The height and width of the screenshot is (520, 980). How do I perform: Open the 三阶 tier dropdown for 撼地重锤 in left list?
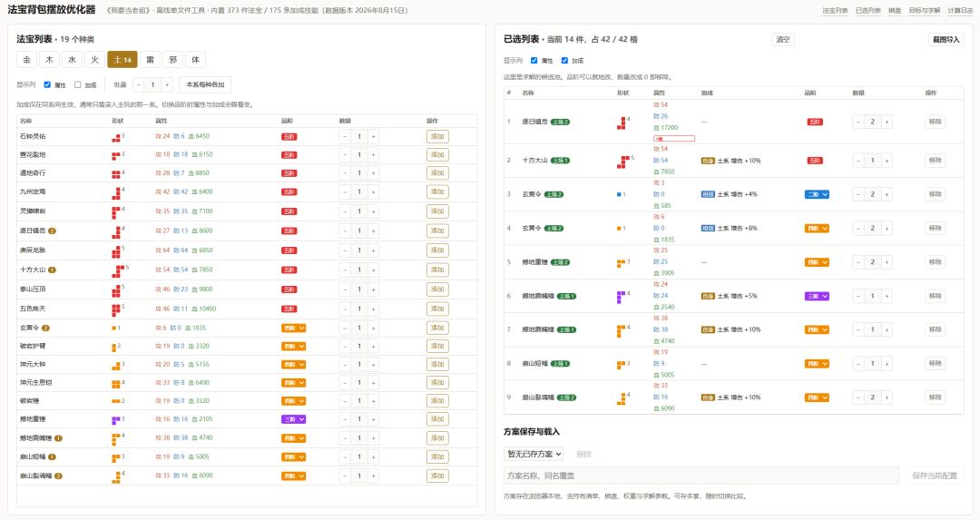coord(293,419)
